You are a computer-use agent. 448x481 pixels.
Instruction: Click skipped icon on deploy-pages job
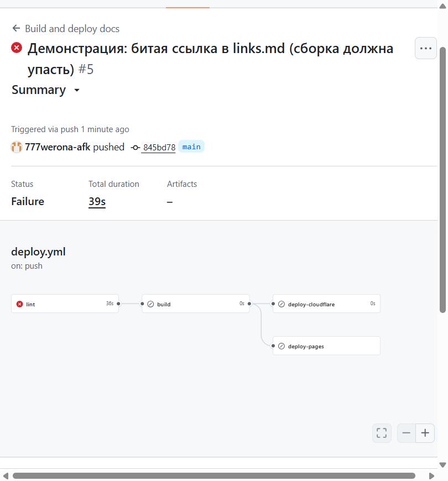[281, 346]
